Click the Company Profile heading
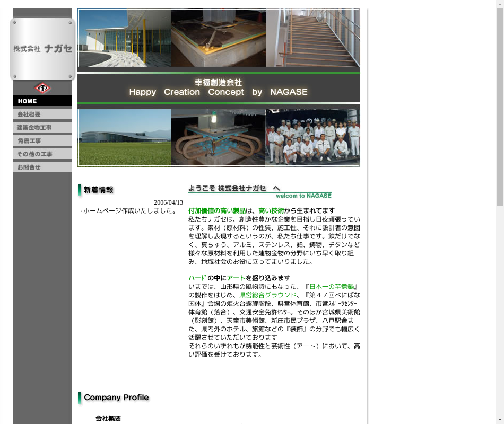Screen dimensions: 504x424 tap(115, 397)
